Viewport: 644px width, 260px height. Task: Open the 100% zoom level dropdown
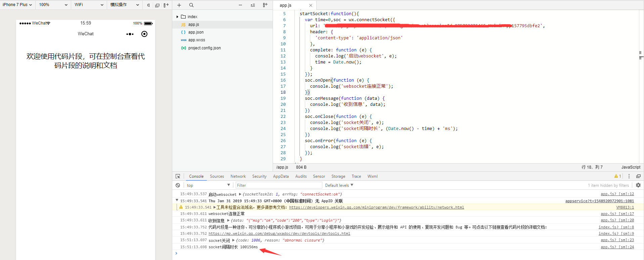pyautogui.click(x=53, y=5)
